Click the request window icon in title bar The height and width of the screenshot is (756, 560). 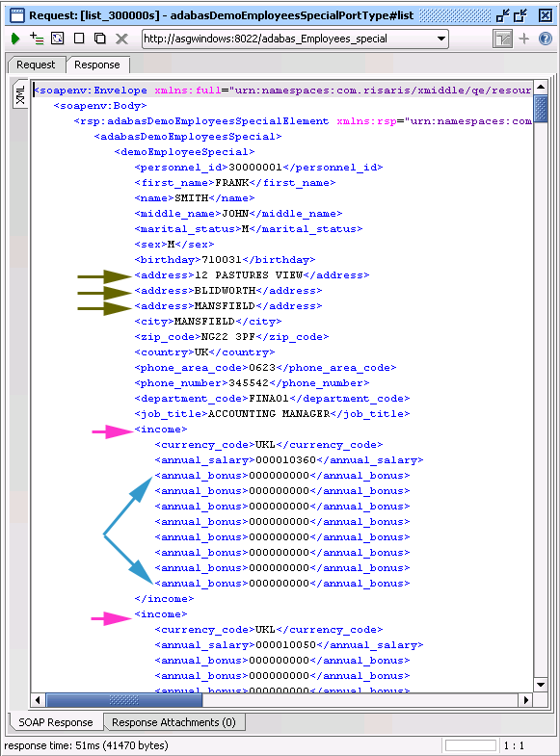point(17,15)
